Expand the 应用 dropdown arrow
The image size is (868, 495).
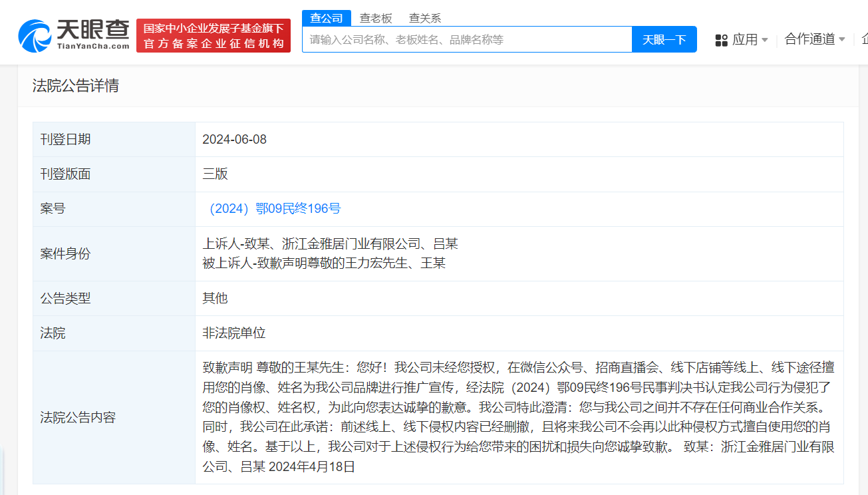tap(764, 40)
